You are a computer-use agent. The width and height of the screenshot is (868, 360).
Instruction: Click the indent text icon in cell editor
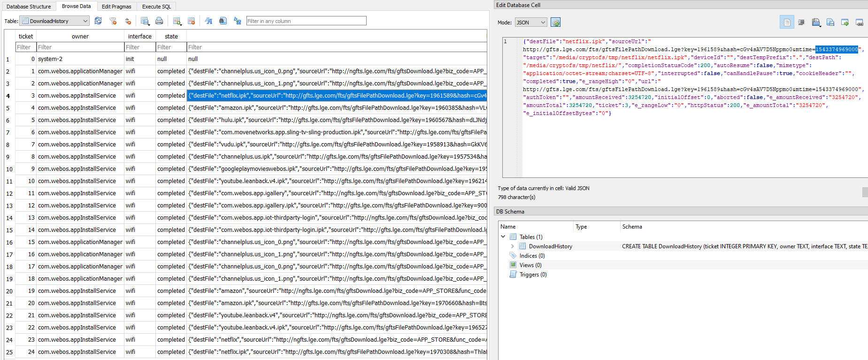[x=801, y=23]
